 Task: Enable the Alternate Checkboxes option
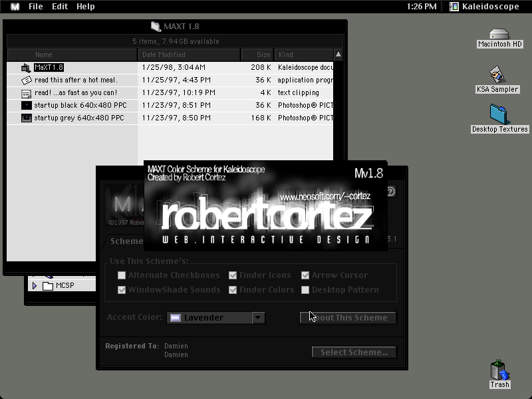(122, 275)
